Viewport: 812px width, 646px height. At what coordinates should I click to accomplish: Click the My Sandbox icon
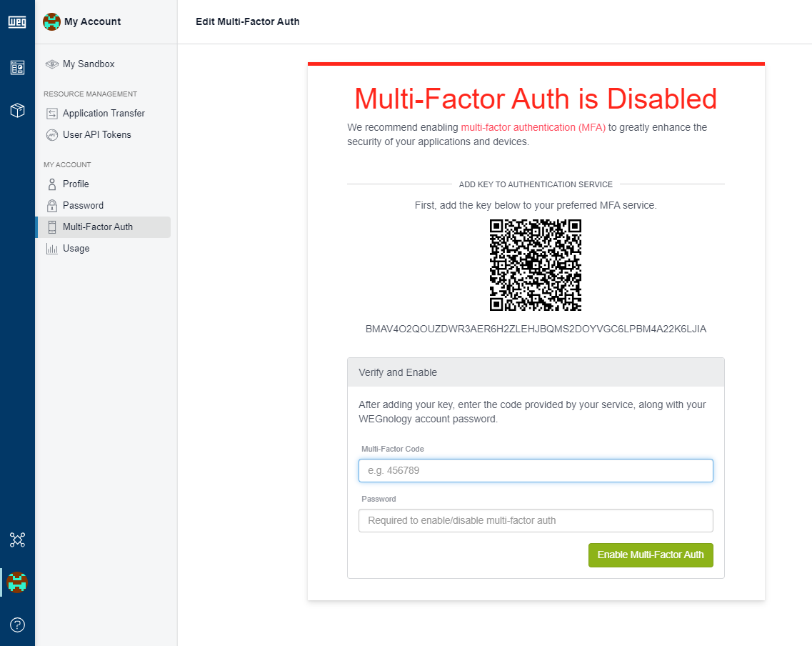[x=52, y=64]
